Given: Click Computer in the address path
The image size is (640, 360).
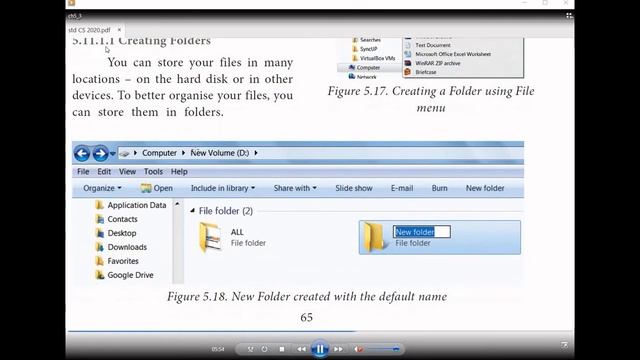Looking at the screenshot, I should [159, 153].
